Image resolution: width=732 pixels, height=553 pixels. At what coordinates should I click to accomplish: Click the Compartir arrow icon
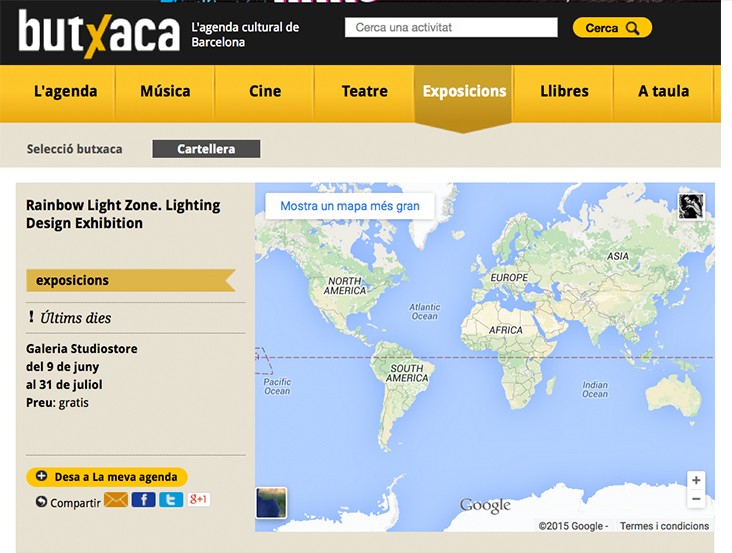(x=42, y=502)
